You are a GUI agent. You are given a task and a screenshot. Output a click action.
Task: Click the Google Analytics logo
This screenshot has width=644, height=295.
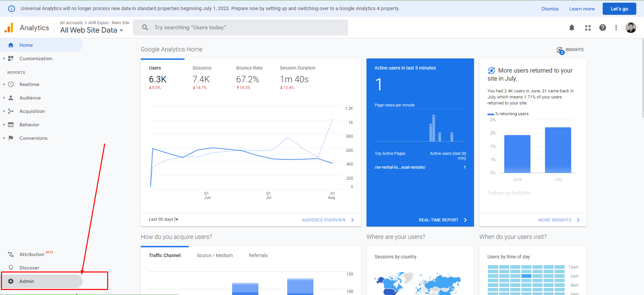click(9, 28)
